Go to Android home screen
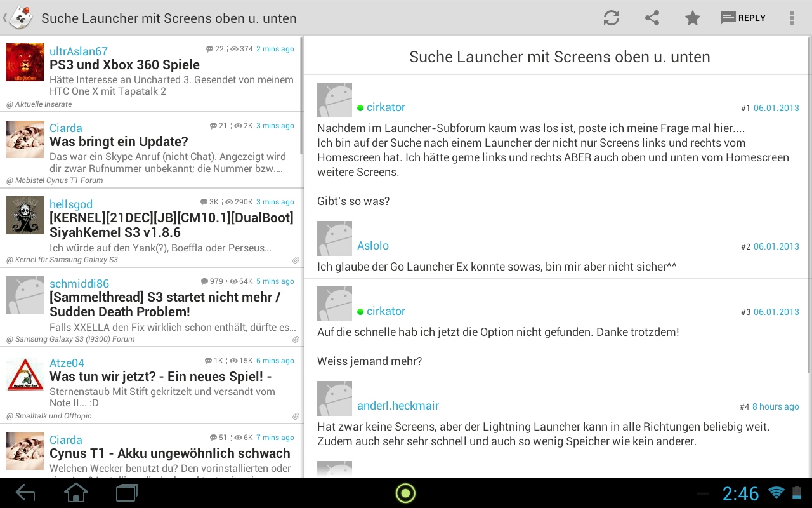812x508 pixels. pos(76,493)
